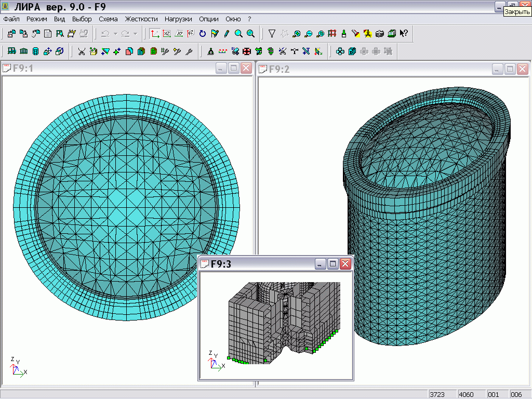Select the flags display icon

point(215,34)
